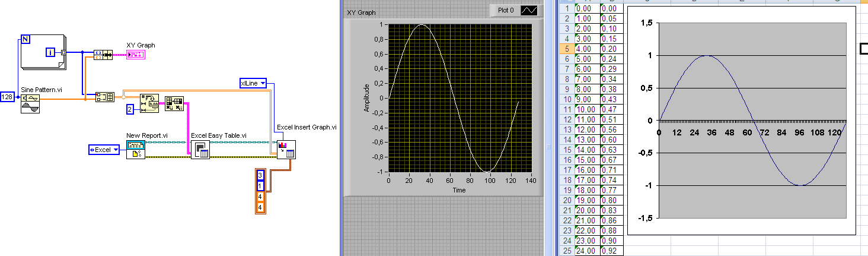Select the third cluster element showing 4
The image size is (868, 256).
click(260, 197)
